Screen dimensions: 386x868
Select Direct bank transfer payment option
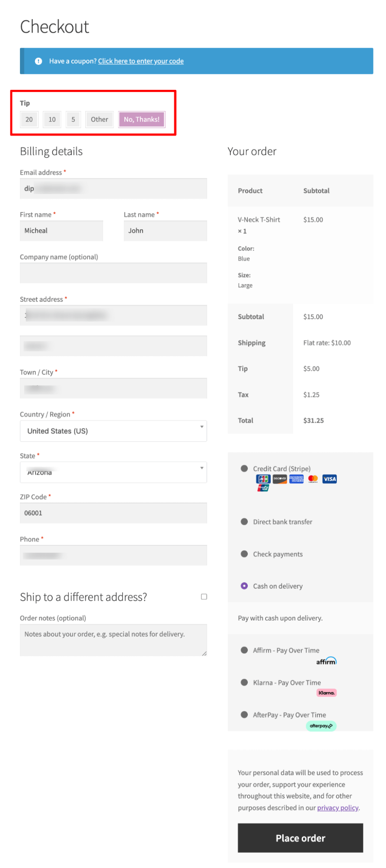pyautogui.click(x=244, y=521)
